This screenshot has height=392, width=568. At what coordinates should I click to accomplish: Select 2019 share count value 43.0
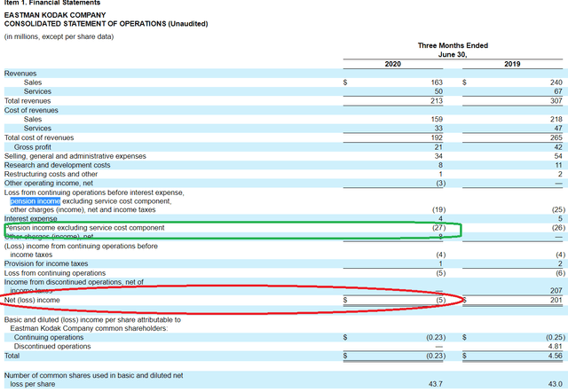pyautogui.click(x=555, y=384)
